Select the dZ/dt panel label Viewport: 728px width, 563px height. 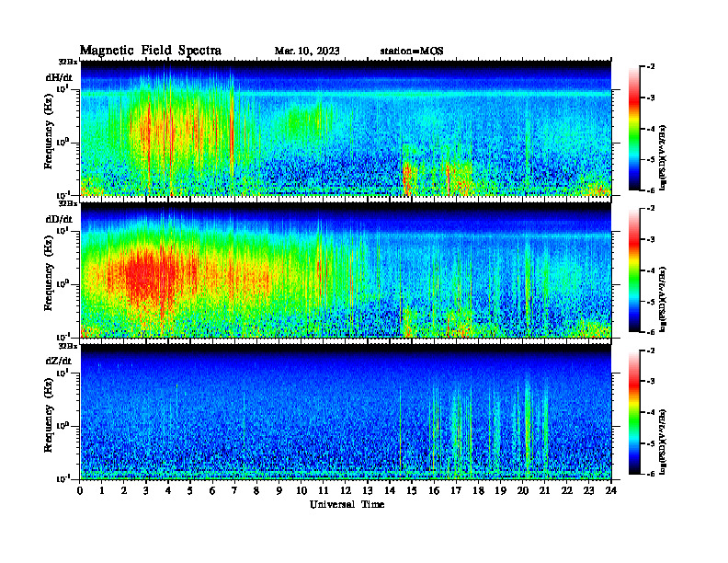point(59,361)
